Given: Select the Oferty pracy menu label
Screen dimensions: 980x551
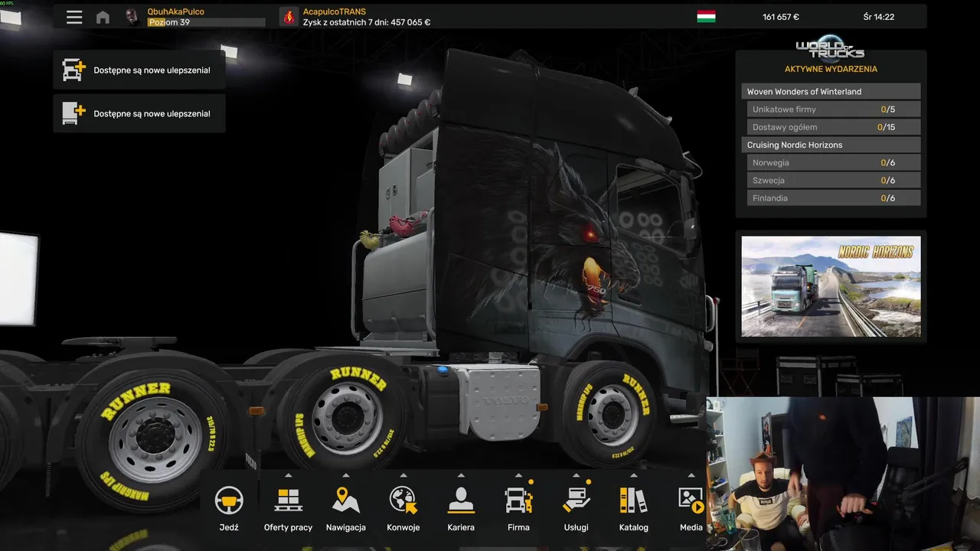Looking at the screenshot, I should coord(288,527).
